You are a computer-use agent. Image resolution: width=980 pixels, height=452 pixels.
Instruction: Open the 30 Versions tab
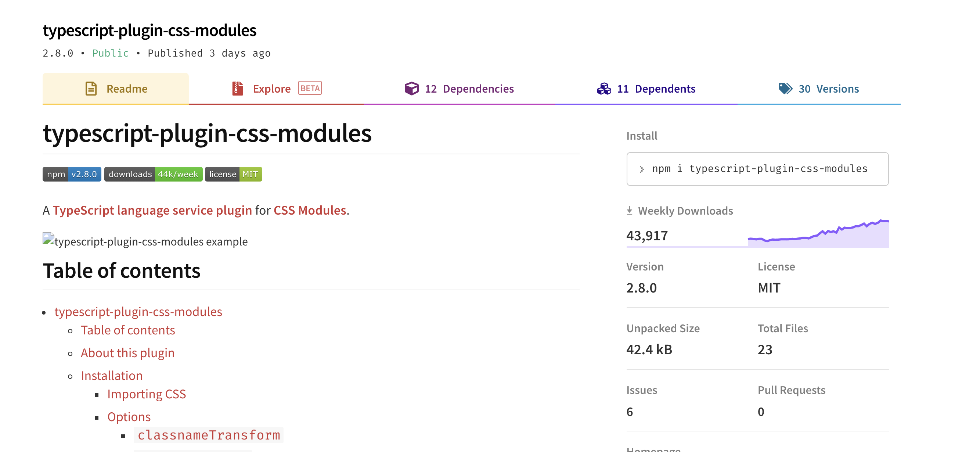tap(828, 89)
